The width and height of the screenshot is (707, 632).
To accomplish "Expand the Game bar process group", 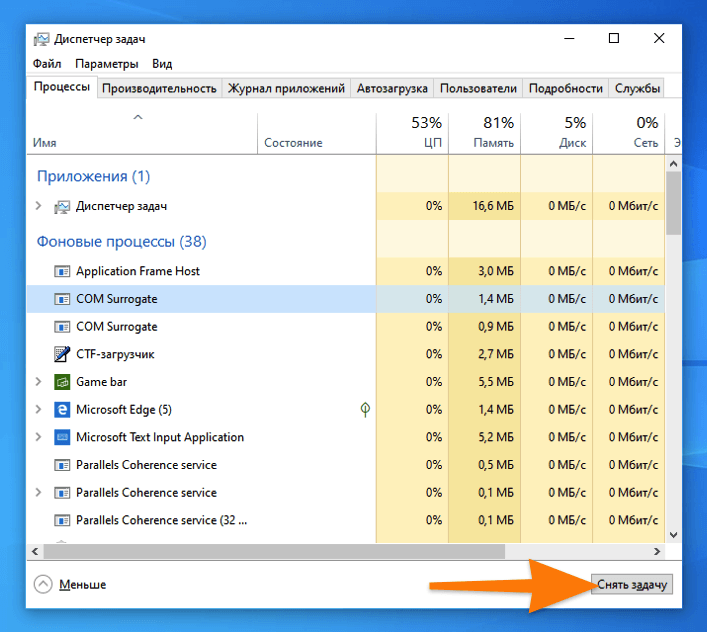I will click(38, 382).
